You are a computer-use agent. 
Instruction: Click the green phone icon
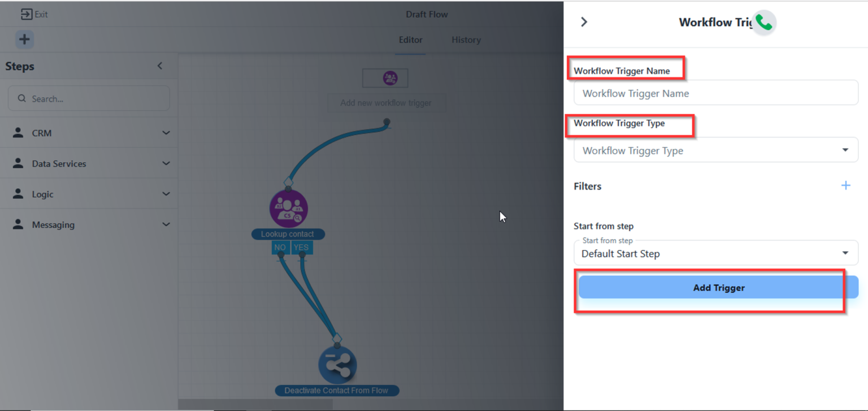764,23
